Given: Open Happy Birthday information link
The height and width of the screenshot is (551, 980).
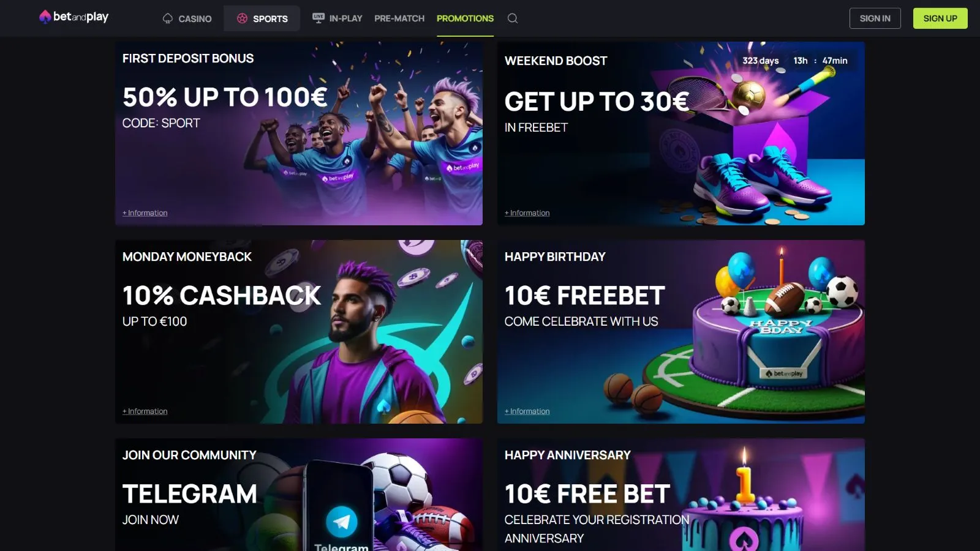Looking at the screenshot, I should (x=527, y=411).
